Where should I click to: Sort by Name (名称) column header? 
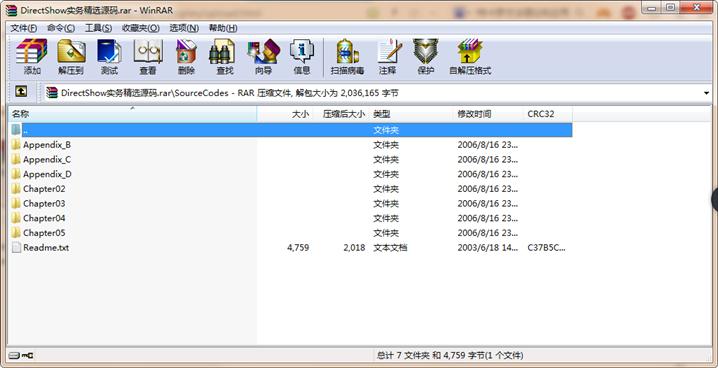point(133,114)
